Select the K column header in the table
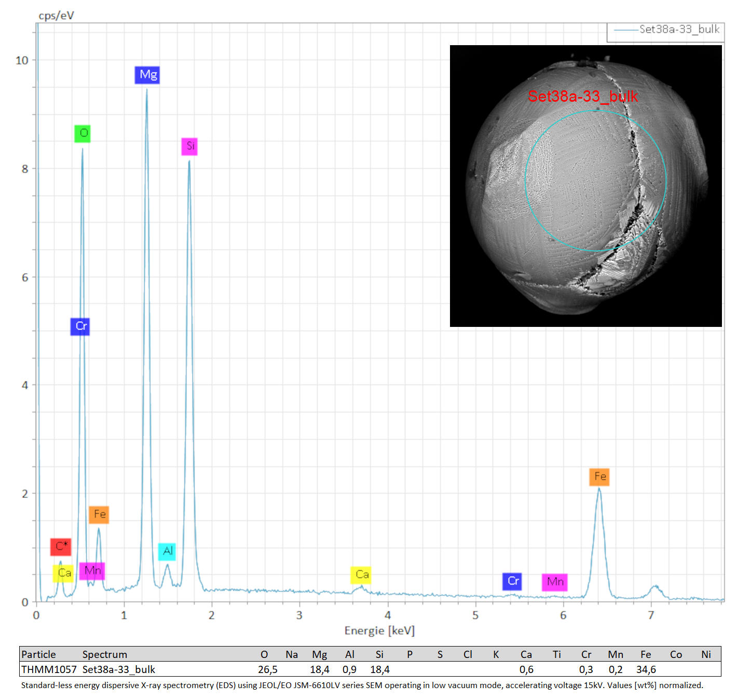The height and width of the screenshot is (700, 737). (496, 654)
